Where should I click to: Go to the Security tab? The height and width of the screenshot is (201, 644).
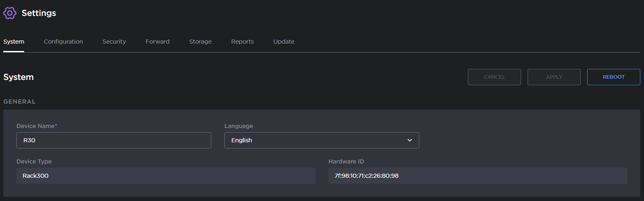(114, 42)
